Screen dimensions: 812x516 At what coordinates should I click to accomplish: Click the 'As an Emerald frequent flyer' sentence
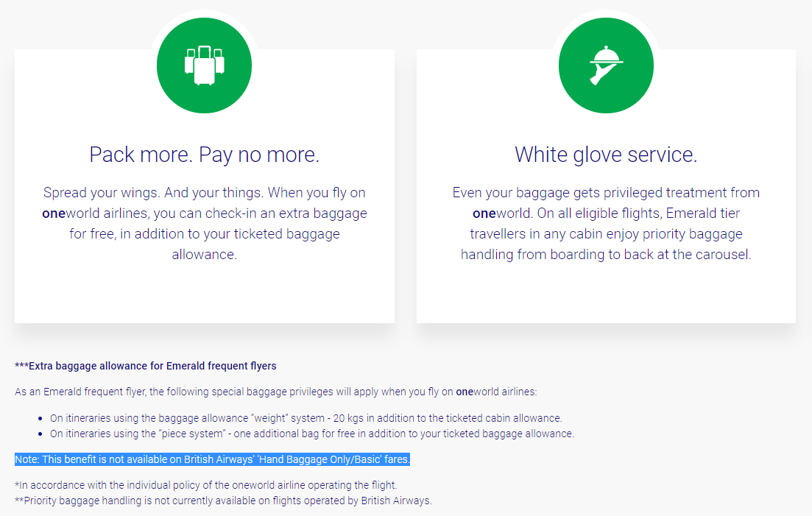[275, 392]
